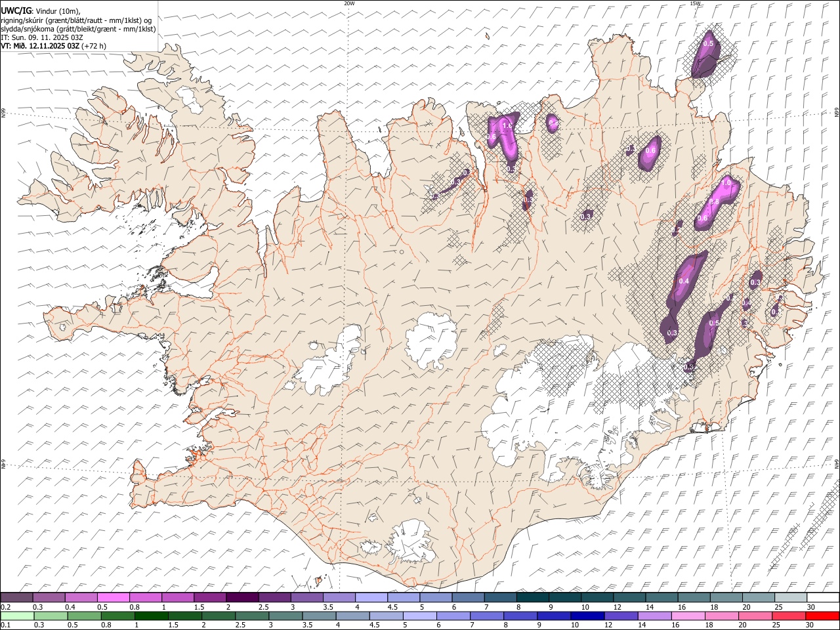
Task: Click the '2.5' number label on rain scale
Action: point(240,625)
